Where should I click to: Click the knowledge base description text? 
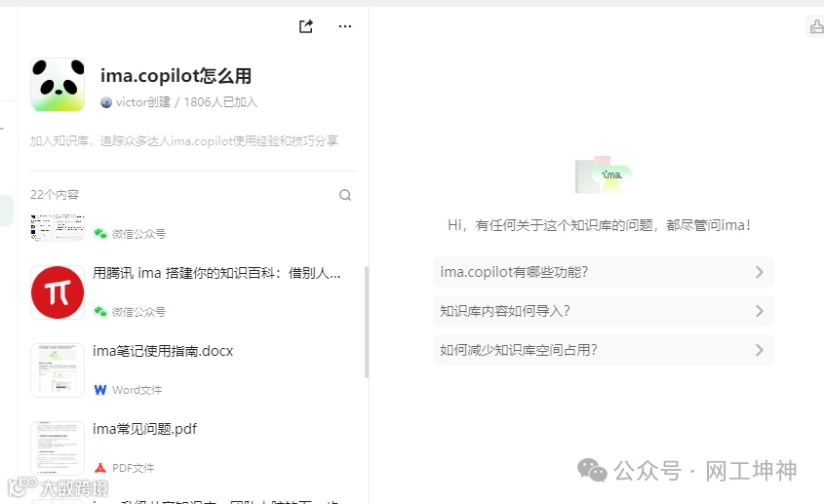pos(184,140)
